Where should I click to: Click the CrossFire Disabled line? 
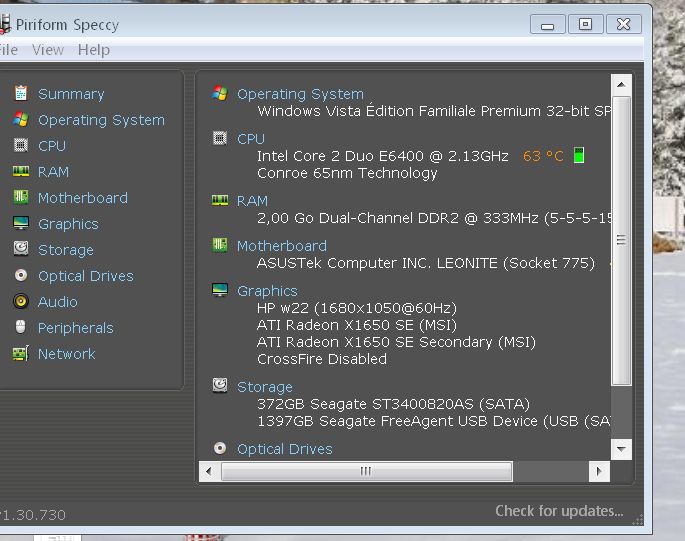pos(322,359)
